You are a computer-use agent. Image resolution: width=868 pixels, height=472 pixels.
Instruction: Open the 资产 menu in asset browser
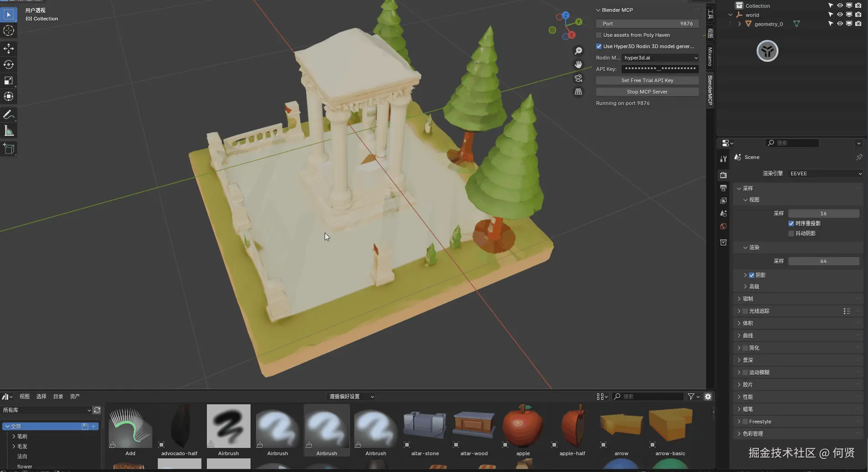click(75, 397)
